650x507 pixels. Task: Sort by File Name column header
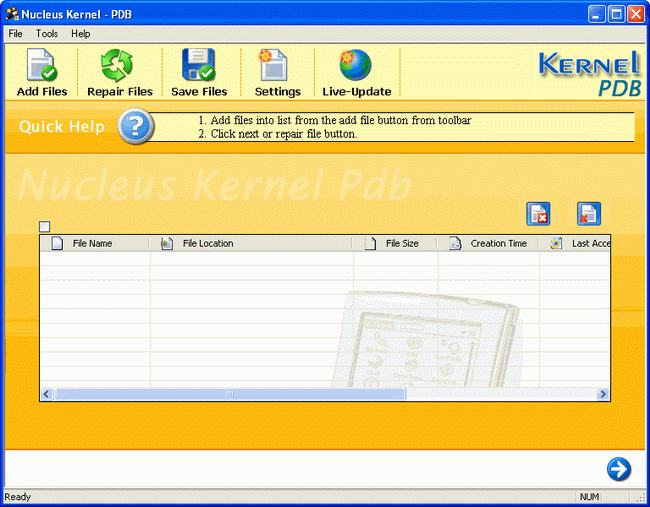pos(95,243)
